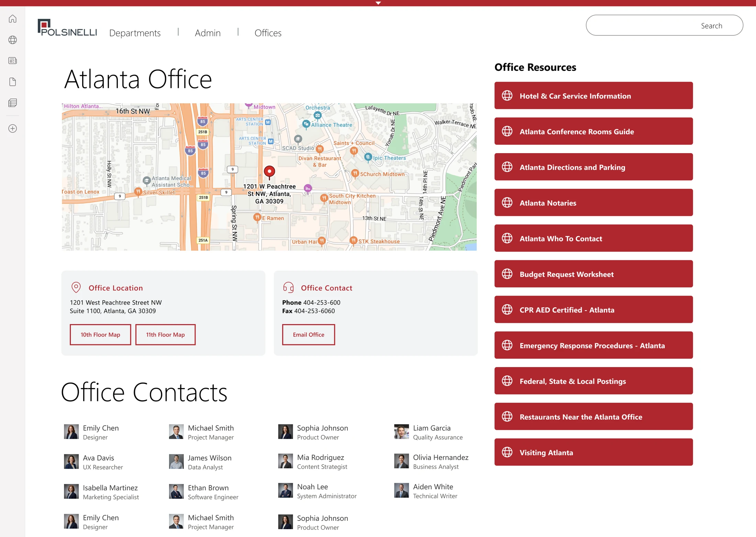Image resolution: width=756 pixels, height=537 pixels.
Task: Open Atlanta Conference Rooms Guide
Action: 593,132
